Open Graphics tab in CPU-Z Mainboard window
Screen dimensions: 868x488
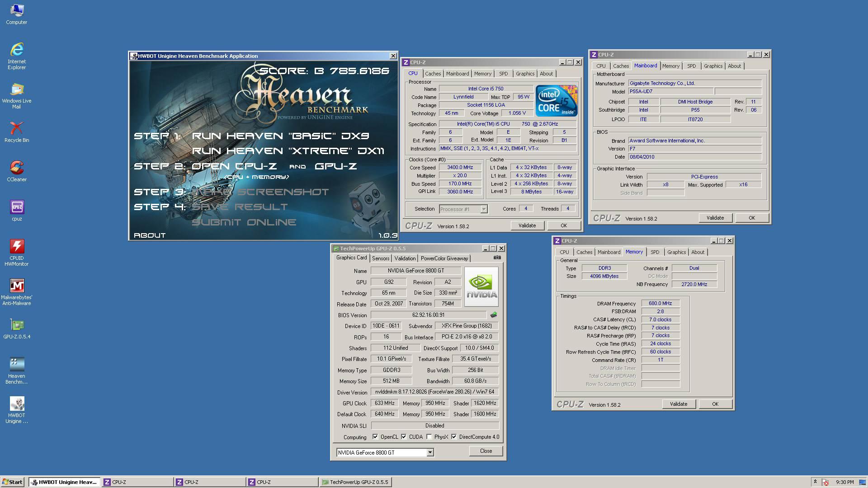point(713,66)
